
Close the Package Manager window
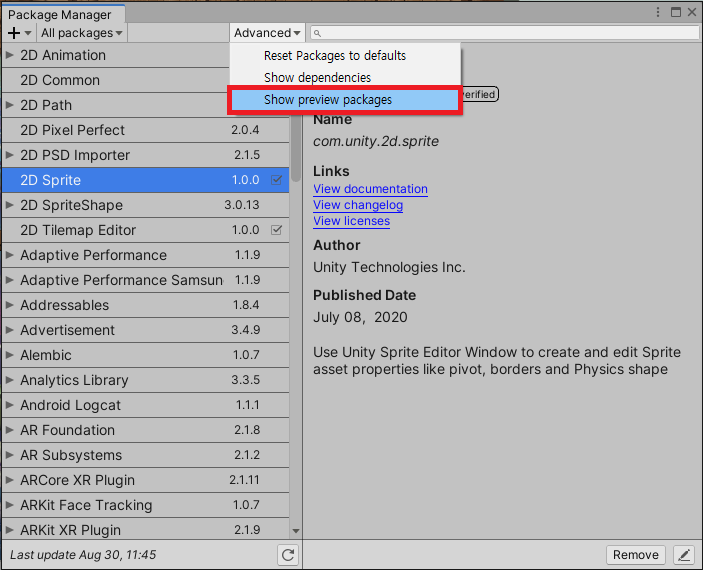692,12
